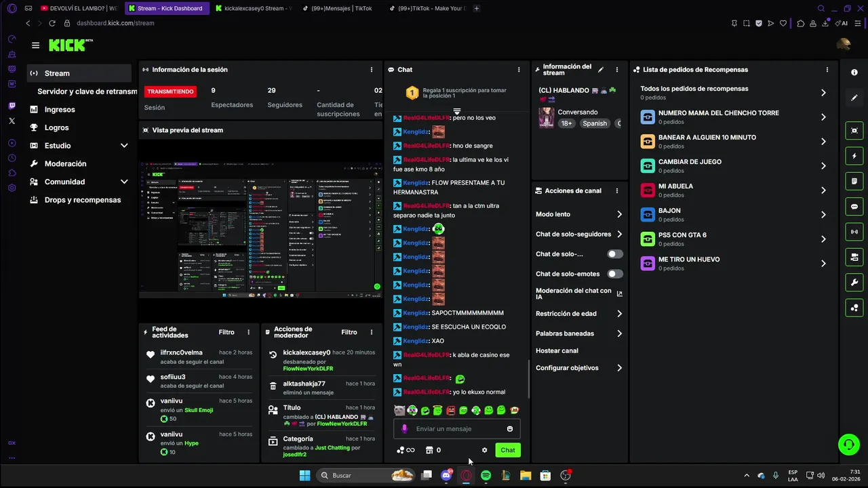Switch to the Mensajes | TikTok browser tab

coord(342,8)
